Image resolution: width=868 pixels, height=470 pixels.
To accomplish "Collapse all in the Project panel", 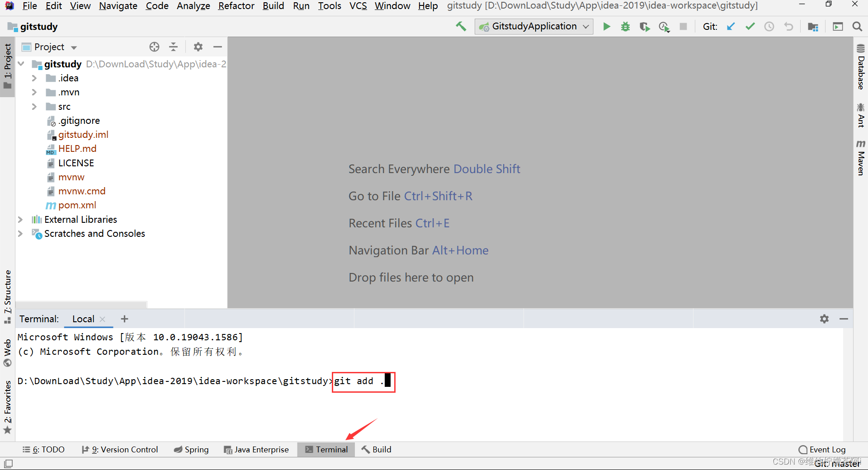I will (x=173, y=47).
